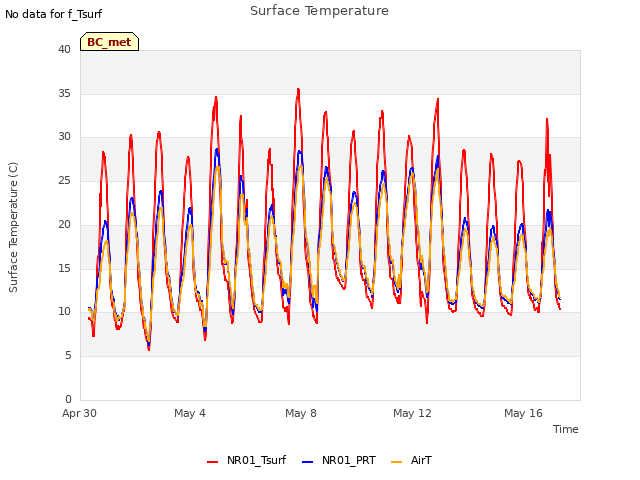Viewport: 640px width, 480px height.
Task: Click the highest red peak near May 8
Action: (x=298, y=89)
